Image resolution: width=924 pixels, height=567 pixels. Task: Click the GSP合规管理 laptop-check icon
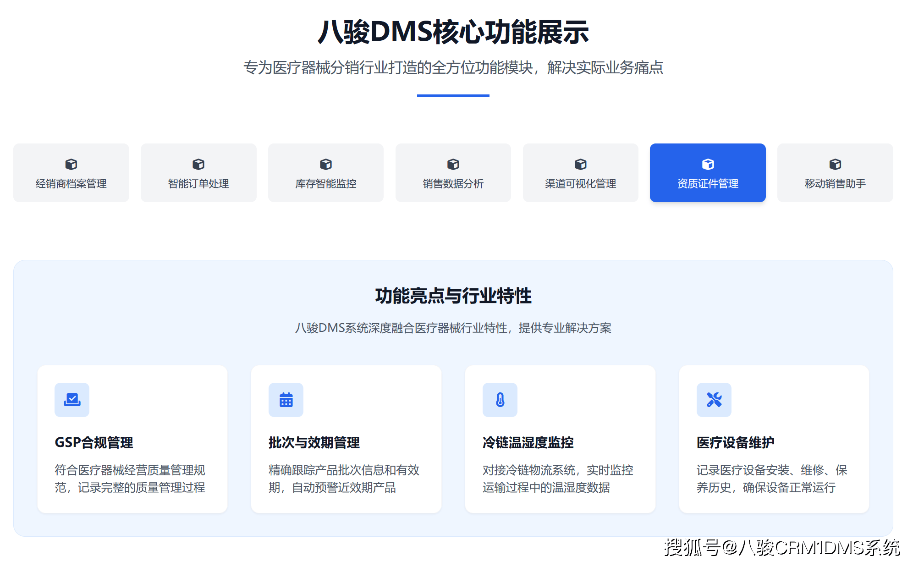tap(72, 400)
